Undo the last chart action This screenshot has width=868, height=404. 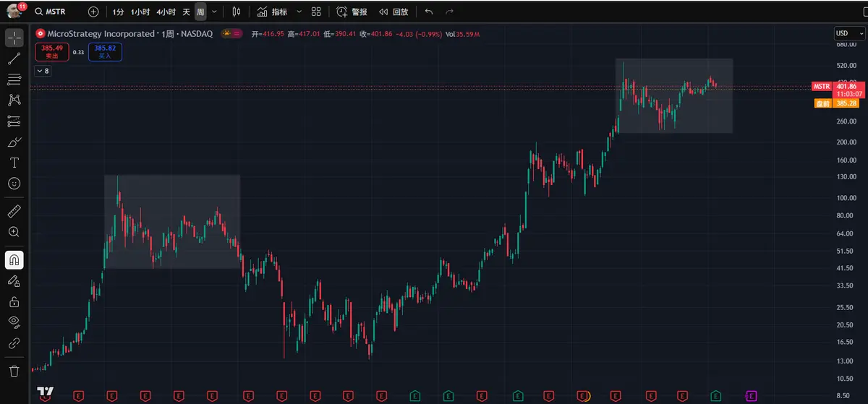(x=429, y=12)
